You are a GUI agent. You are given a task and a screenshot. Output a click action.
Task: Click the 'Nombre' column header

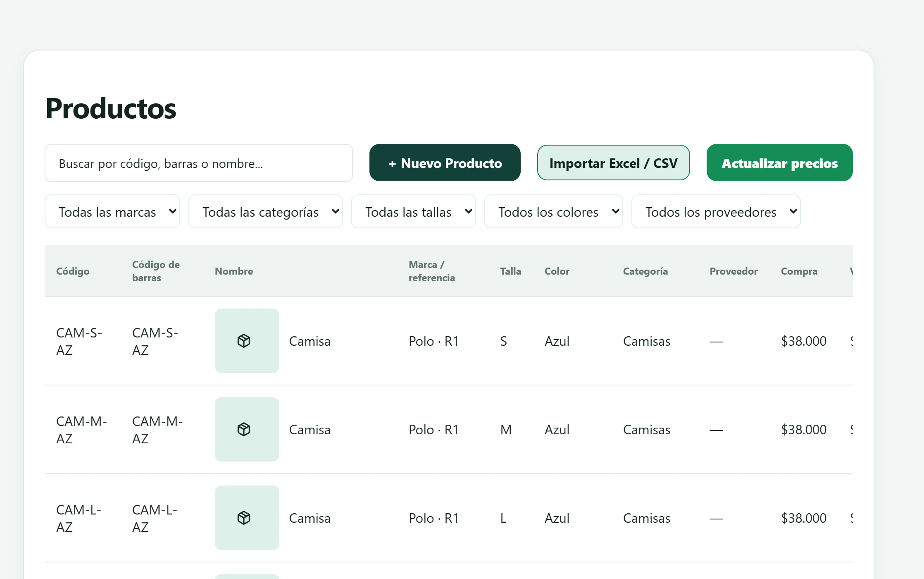(x=234, y=271)
